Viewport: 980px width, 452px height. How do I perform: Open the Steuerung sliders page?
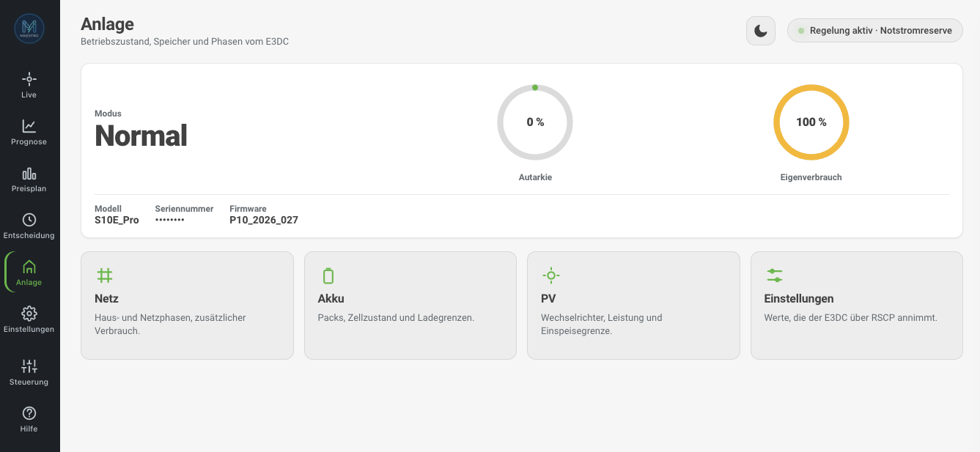[29, 372]
